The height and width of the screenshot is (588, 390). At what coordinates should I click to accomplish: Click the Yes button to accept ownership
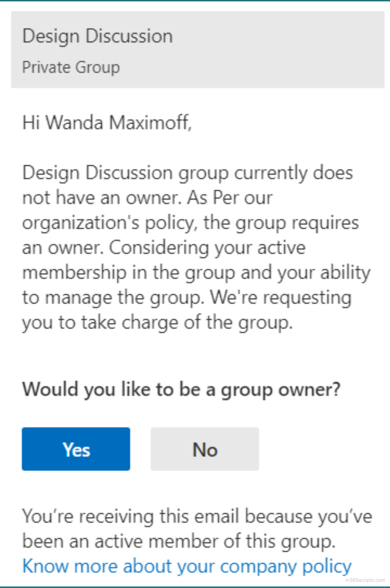[x=76, y=449]
